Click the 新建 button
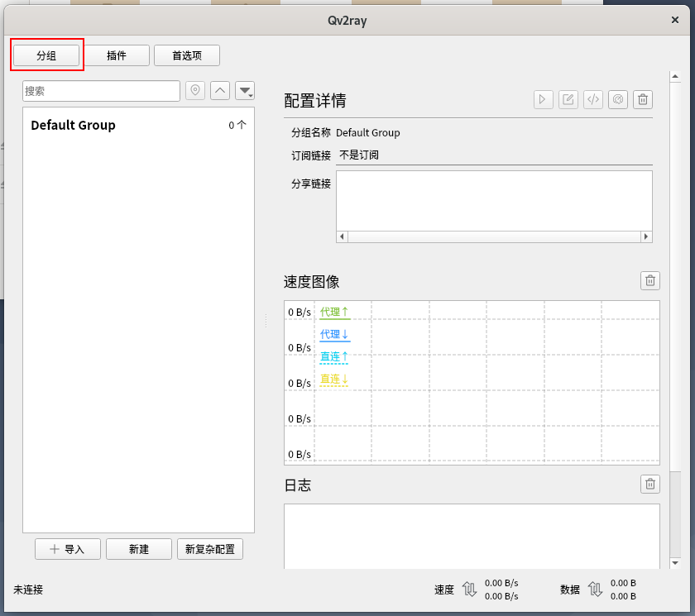 pyautogui.click(x=139, y=549)
